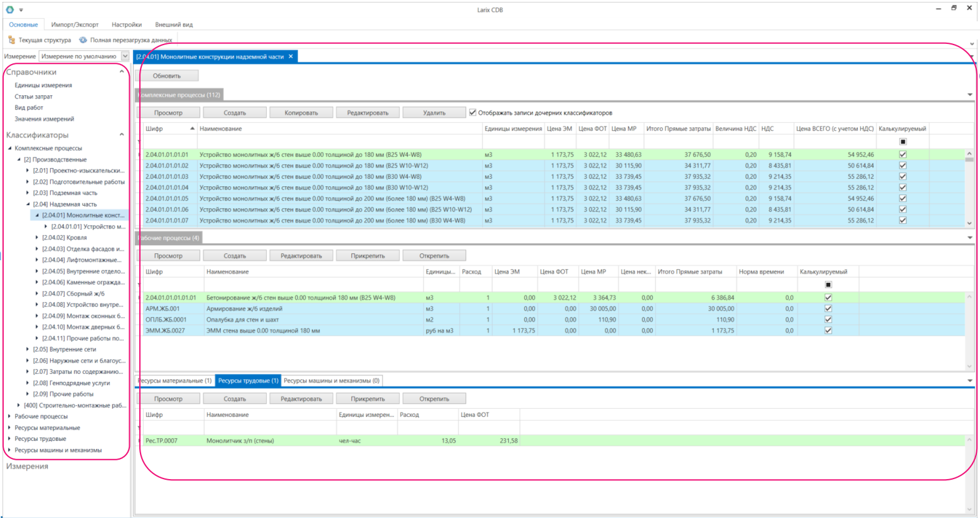Toggle Отображать записи дочерних классификаторов checkbox
The width and height of the screenshot is (980, 518).
click(x=472, y=113)
